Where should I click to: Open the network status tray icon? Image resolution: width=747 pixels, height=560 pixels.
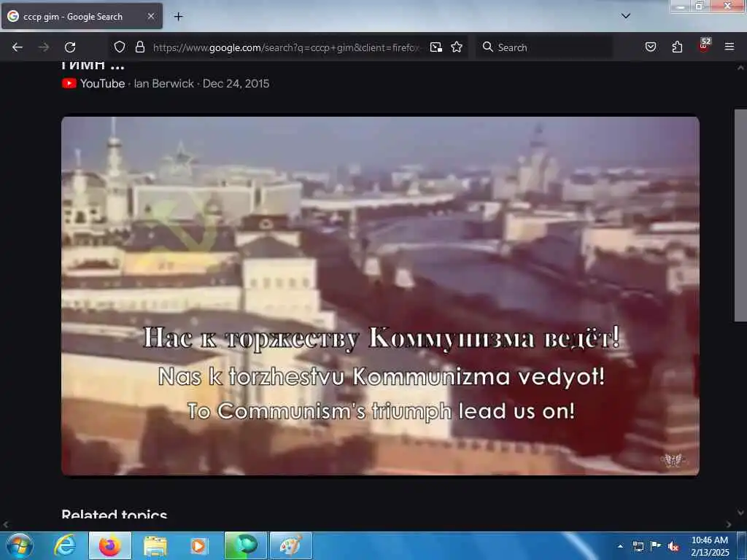pyautogui.click(x=638, y=546)
